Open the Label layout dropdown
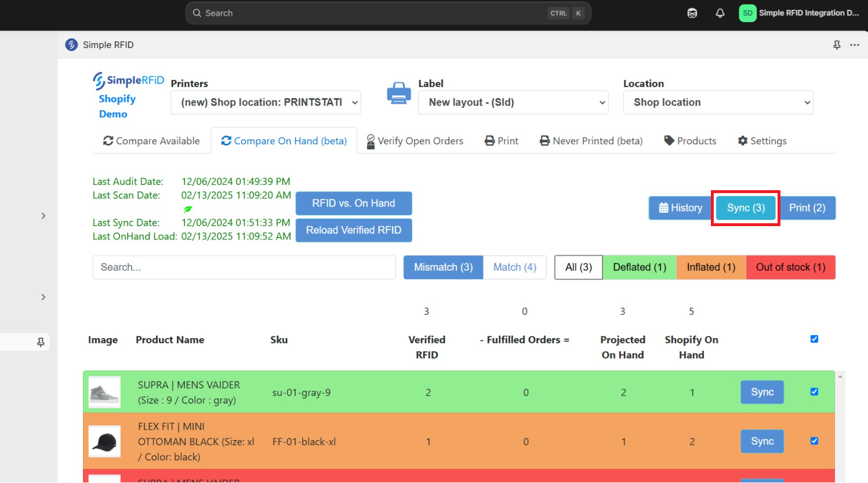868x483 pixels. [513, 103]
